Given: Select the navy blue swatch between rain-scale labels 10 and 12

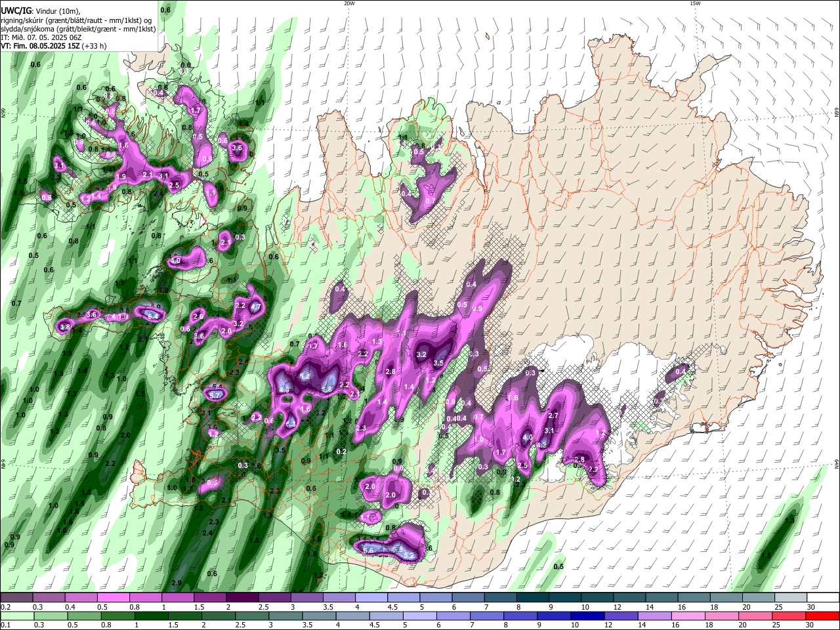Looking at the screenshot, I should pyautogui.click(x=586, y=616).
